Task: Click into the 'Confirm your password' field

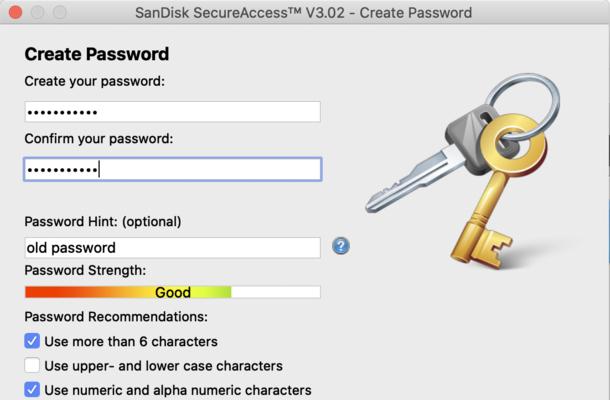Action: pyautogui.click(x=172, y=169)
